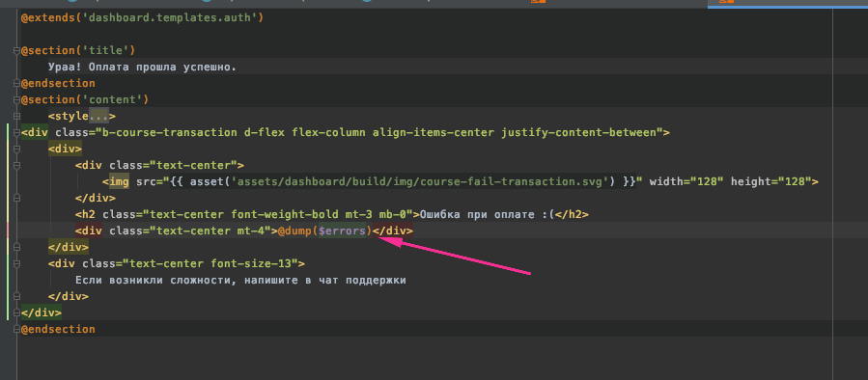
Task: Click the height="128" attribute
Action: (x=771, y=181)
